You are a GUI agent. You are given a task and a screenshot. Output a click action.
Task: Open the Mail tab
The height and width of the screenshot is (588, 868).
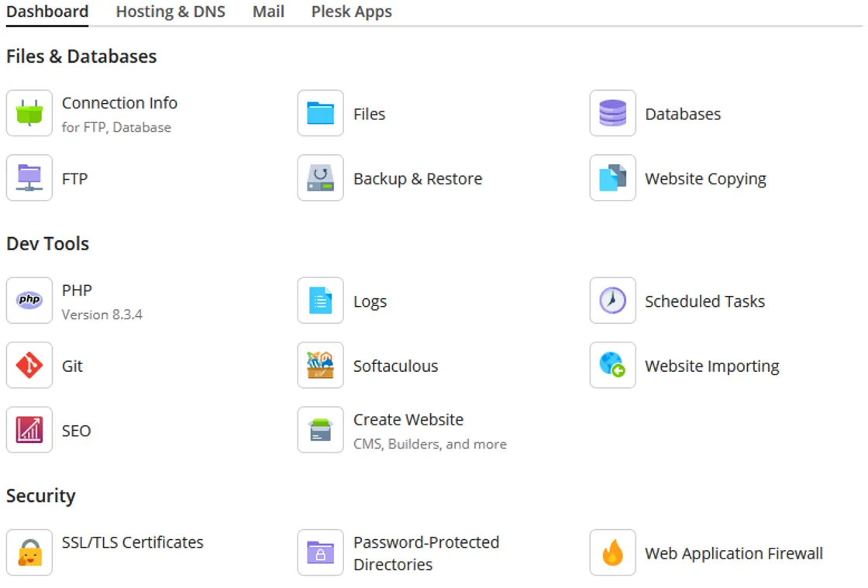coord(268,12)
